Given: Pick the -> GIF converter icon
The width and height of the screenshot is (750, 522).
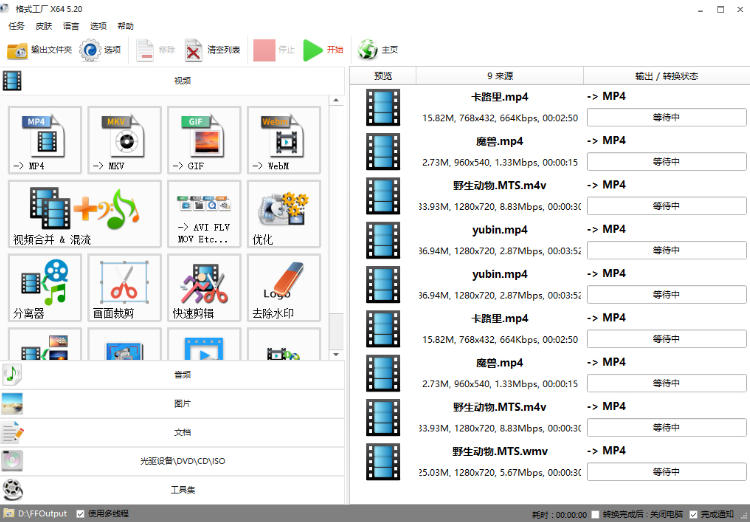Looking at the screenshot, I should [x=204, y=140].
